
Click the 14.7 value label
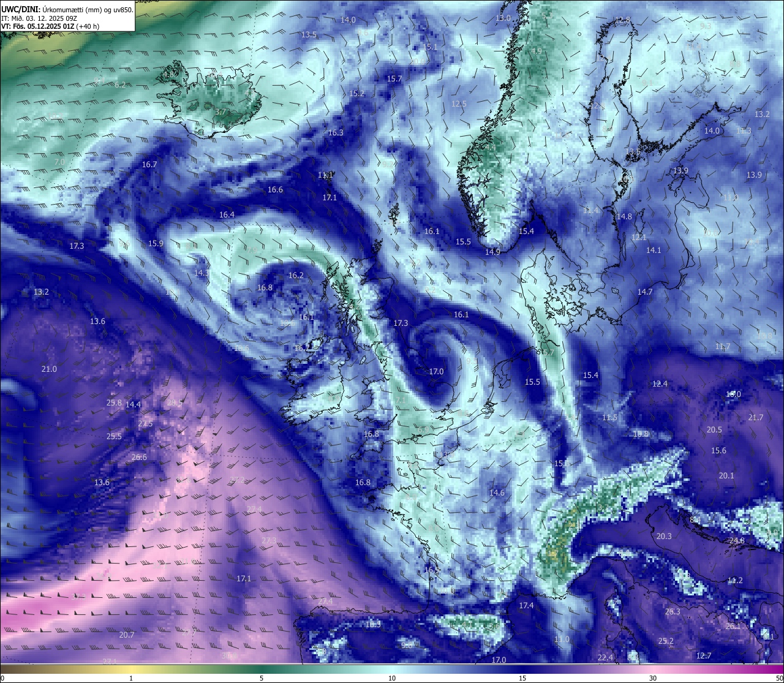tap(645, 292)
